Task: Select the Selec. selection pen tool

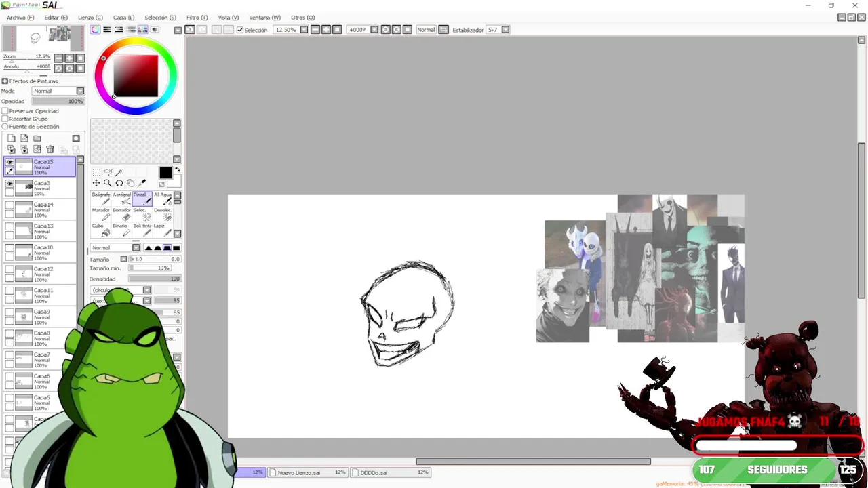Action: point(142,214)
